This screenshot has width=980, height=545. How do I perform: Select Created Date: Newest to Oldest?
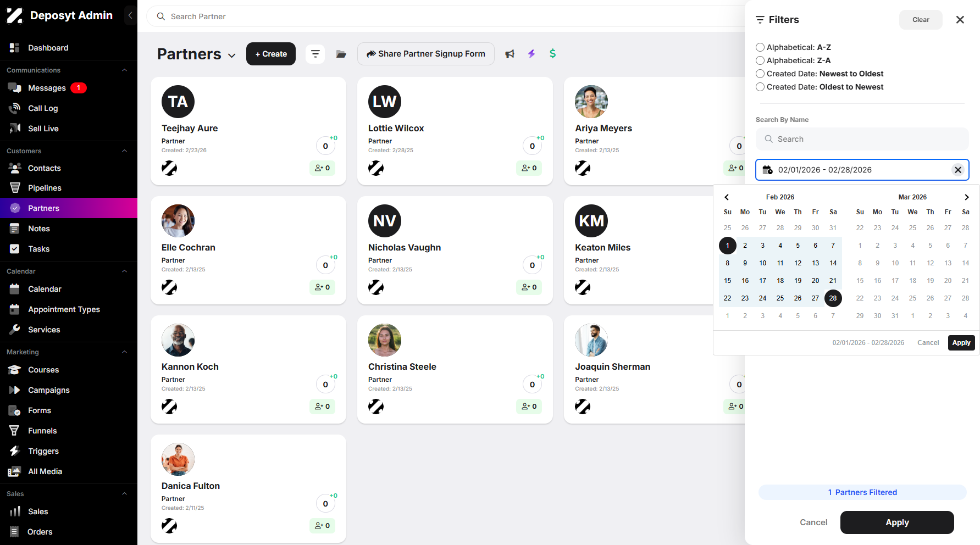click(760, 74)
